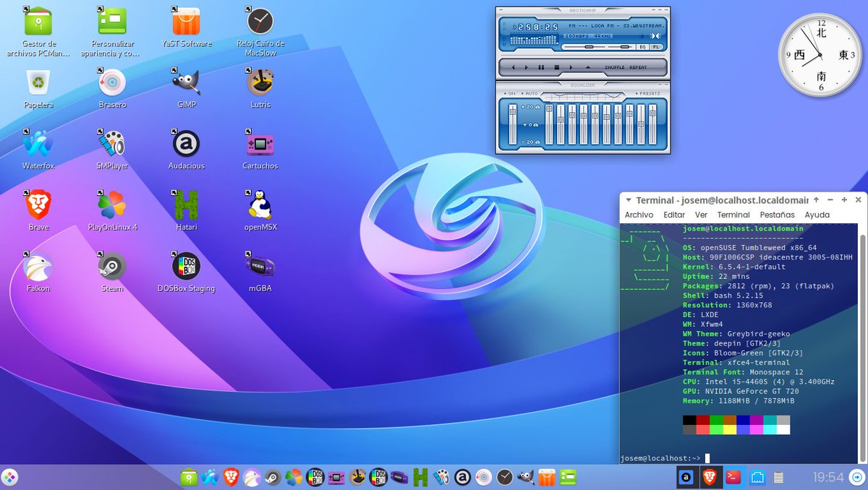
Task: Click the GIMP launcher in the taskbar
Action: click(525, 477)
